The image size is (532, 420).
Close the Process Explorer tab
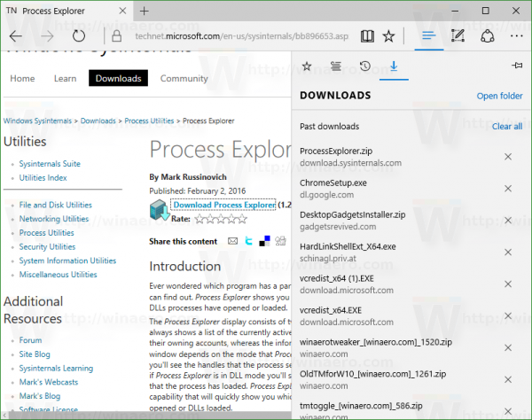pos(123,11)
